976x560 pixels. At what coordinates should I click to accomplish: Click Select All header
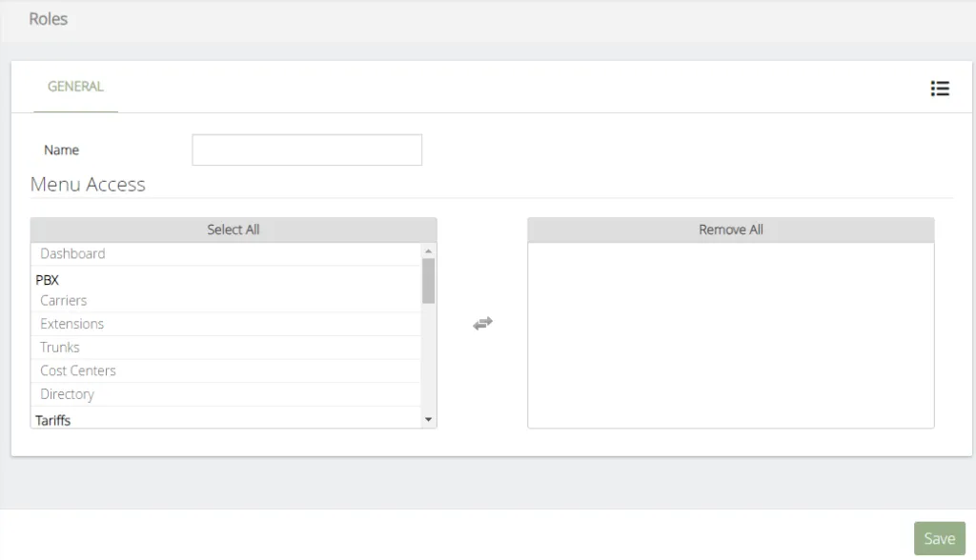point(234,230)
